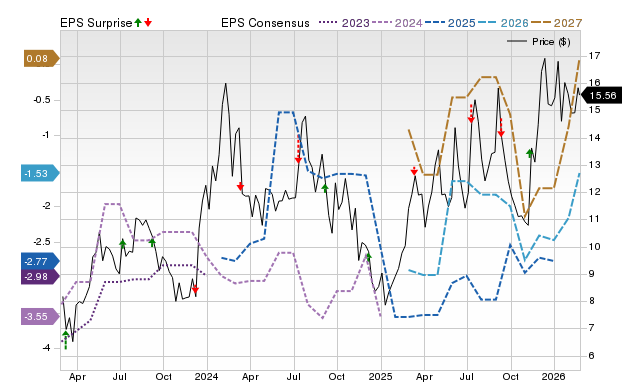Click the 2026 x-axis label
Image resolution: width=640 pixels, height=382 pixels.
554,376
